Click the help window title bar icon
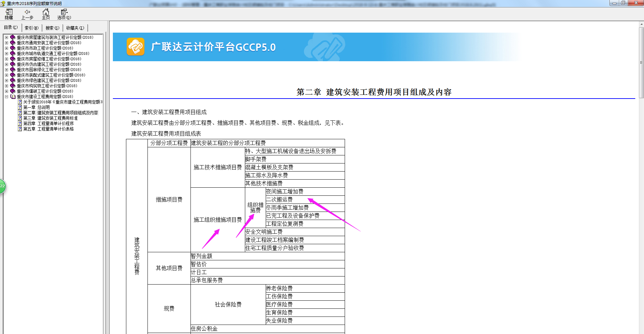The height and width of the screenshot is (334, 644). (x=3, y=3)
